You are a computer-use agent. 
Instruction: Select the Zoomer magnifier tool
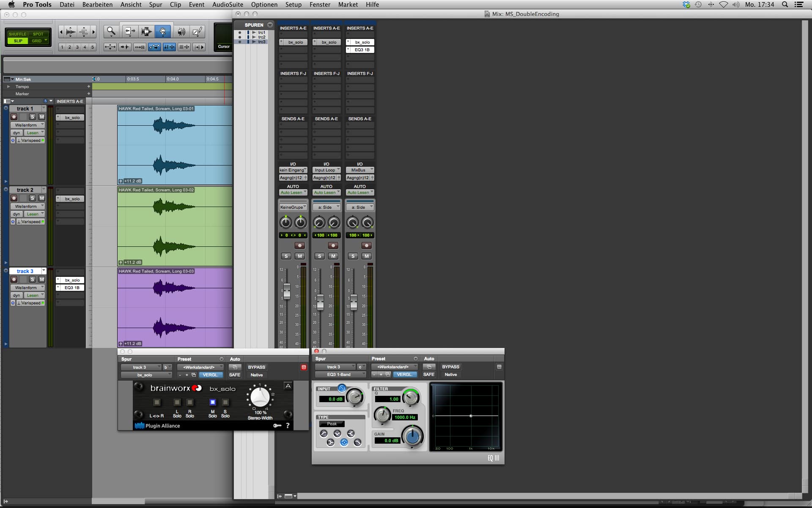[111, 31]
